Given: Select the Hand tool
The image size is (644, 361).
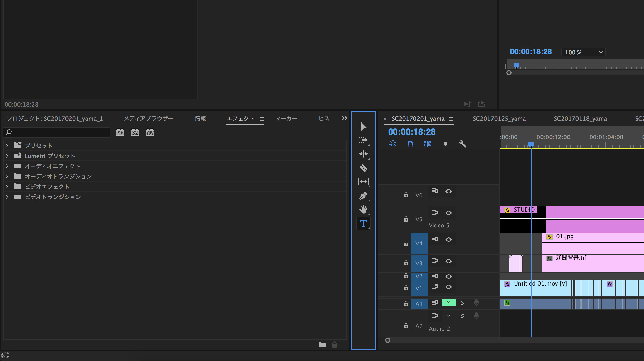Looking at the screenshot, I should pos(363,210).
